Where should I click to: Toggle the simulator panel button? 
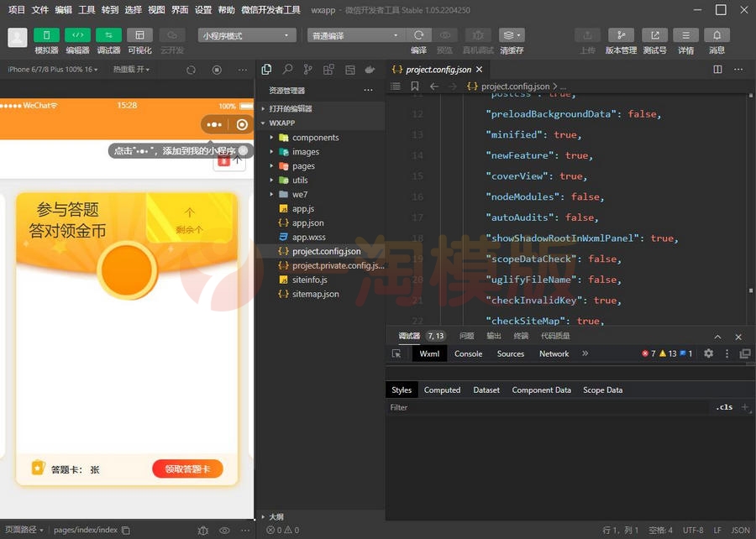point(46,35)
